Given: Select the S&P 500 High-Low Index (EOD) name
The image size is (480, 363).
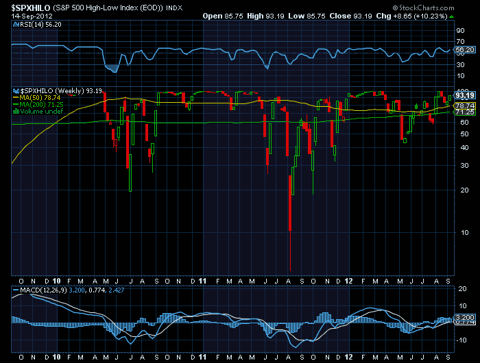Looking at the screenshot, I should 108,8.
